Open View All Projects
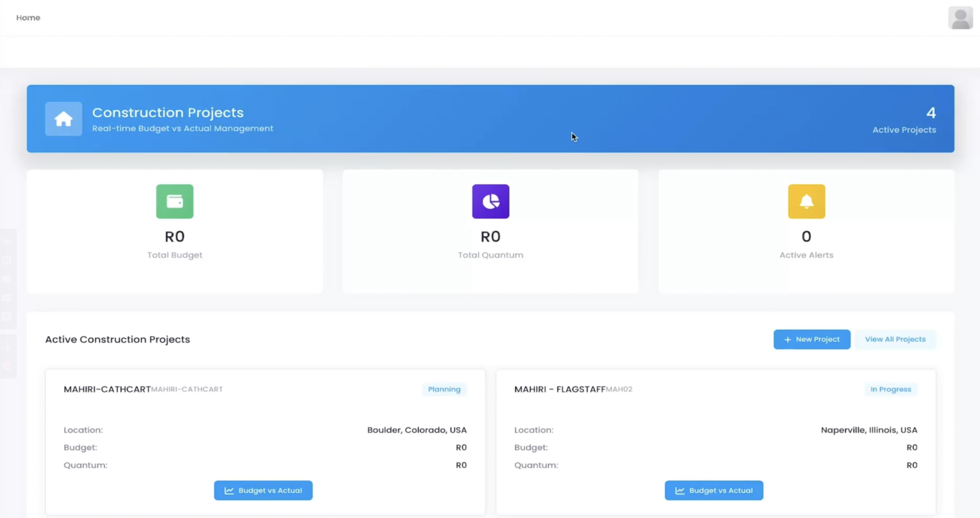 point(895,339)
